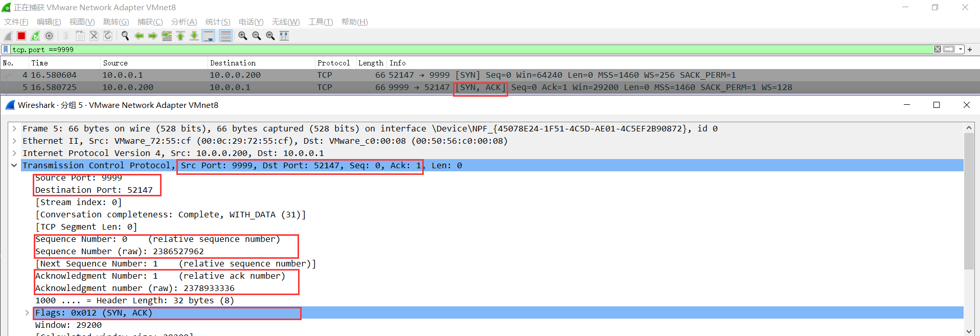Select Acknowledgment number (raw) line

pos(135,288)
